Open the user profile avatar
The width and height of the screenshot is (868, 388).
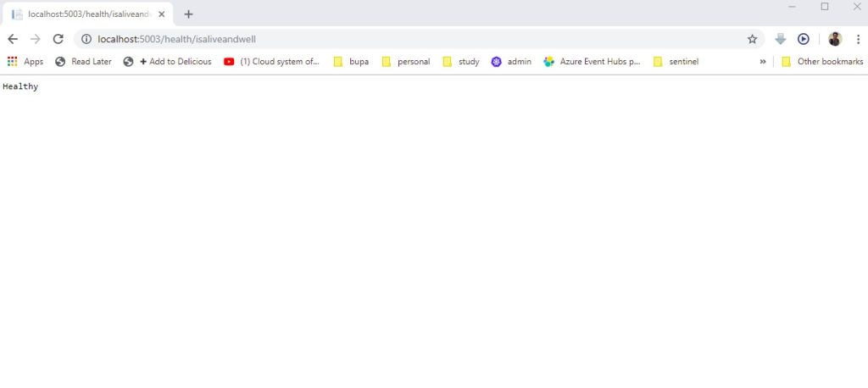pos(835,39)
